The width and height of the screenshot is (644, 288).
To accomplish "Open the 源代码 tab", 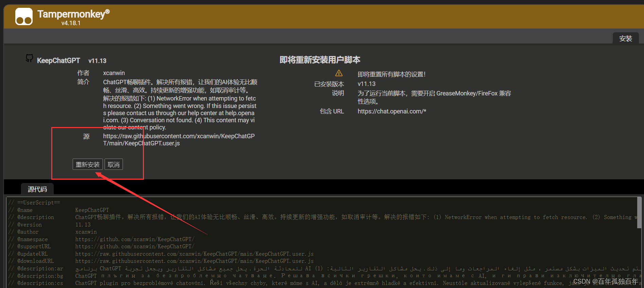I will [x=37, y=189].
